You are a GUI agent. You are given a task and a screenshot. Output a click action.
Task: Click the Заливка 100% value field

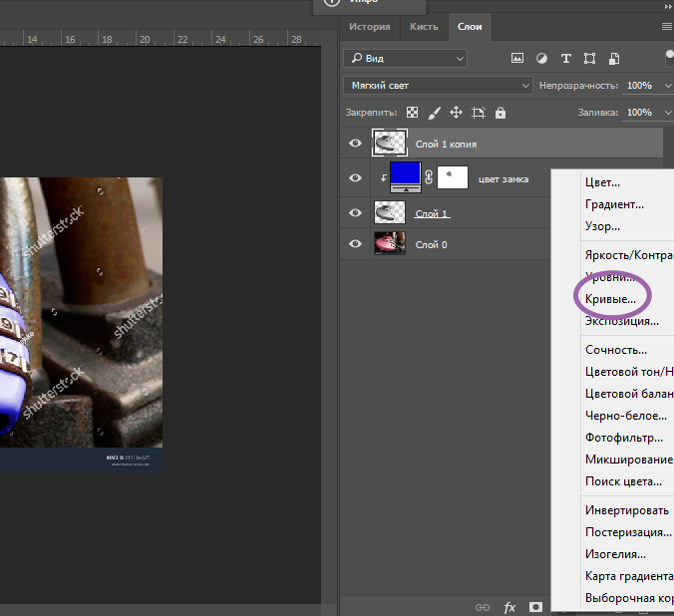pos(639,113)
